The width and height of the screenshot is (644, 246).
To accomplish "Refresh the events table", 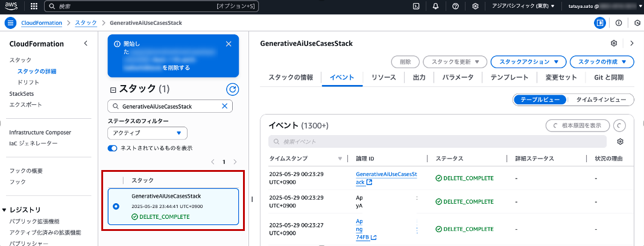I will (619, 125).
